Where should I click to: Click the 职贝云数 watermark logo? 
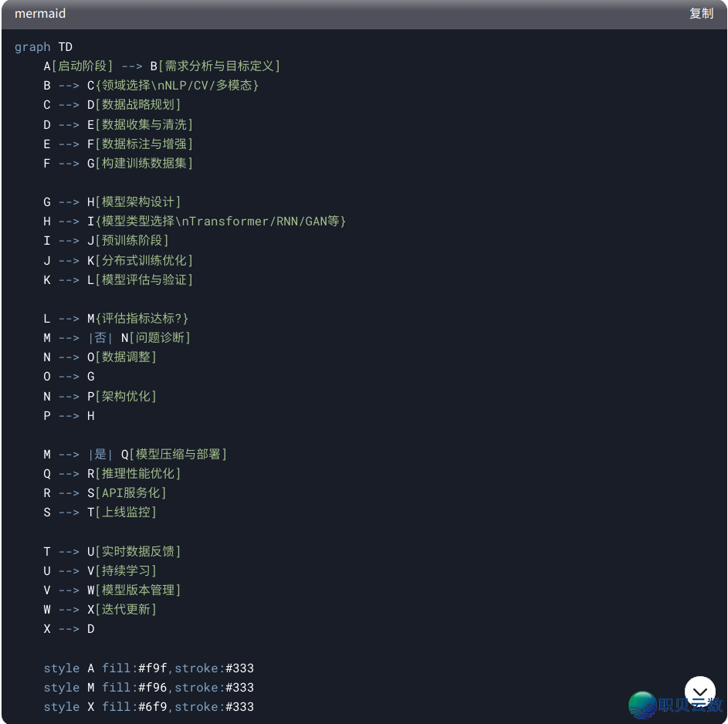click(676, 704)
